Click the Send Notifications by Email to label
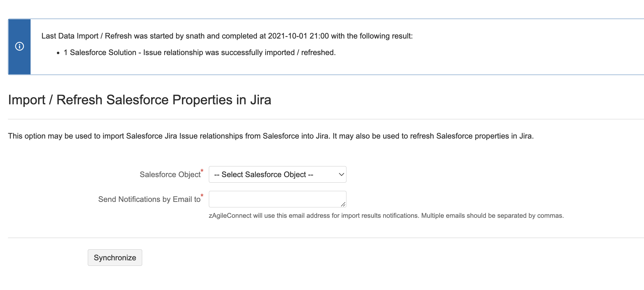The width and height of the screenshot is (644, 290). [x=149, y=199]
